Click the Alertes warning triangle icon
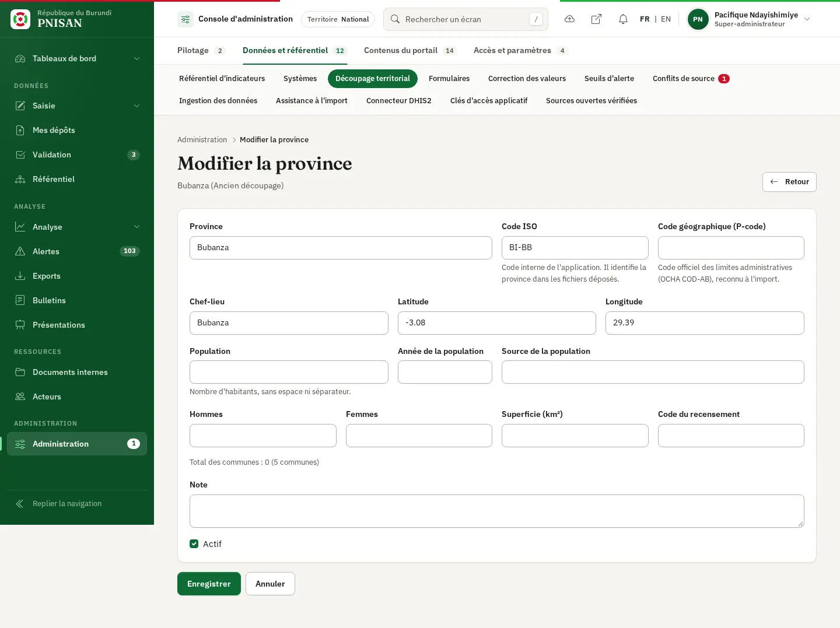This screenshot has height=628, width=840. tap(20, 251)
